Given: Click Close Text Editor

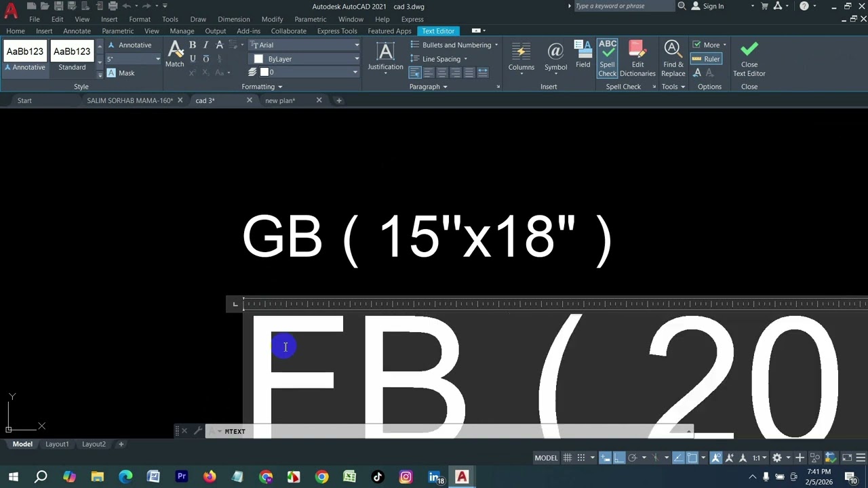Looking at the screenshot, I should point(749,59).
